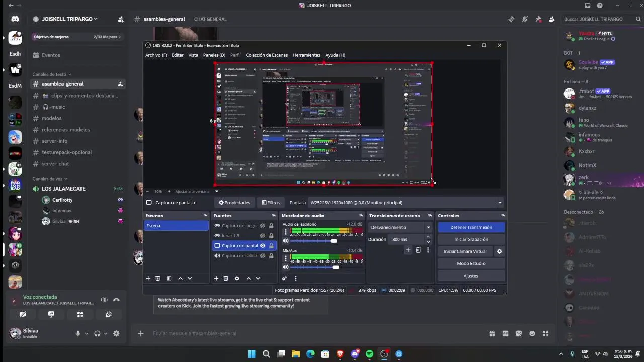This screenshot has width=644, height=362.
Task: Turn on camera in Discord voice panel
Action: tap(23, 314)
